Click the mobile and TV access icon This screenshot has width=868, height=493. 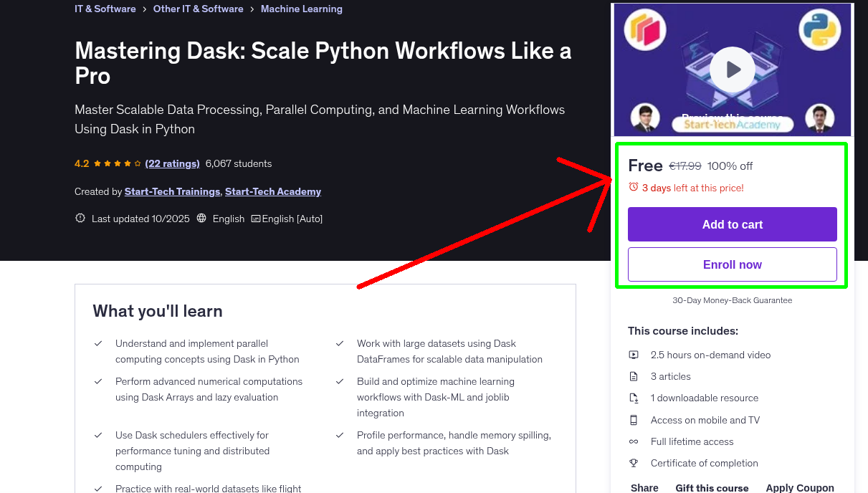pyautogui.click(x=634, y=420)
